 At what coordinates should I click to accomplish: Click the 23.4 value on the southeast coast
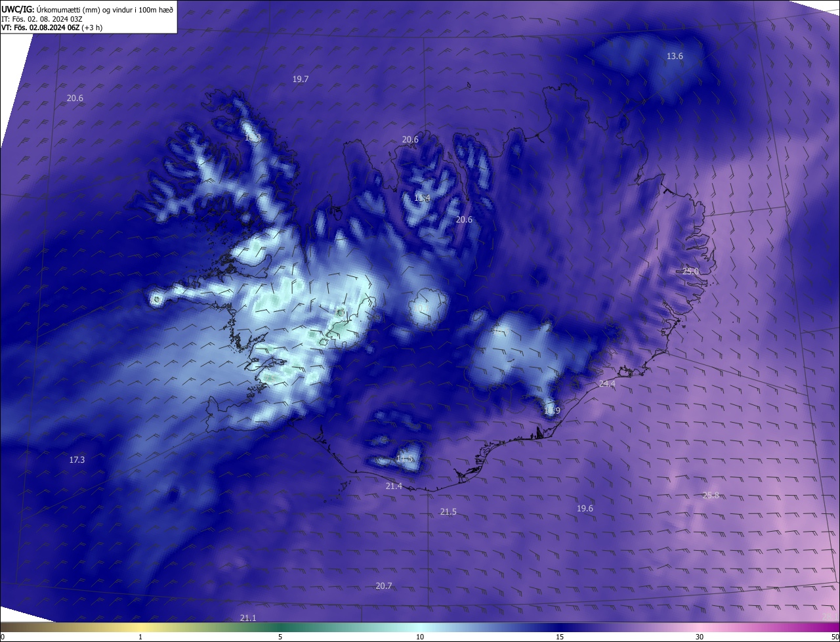607,384
